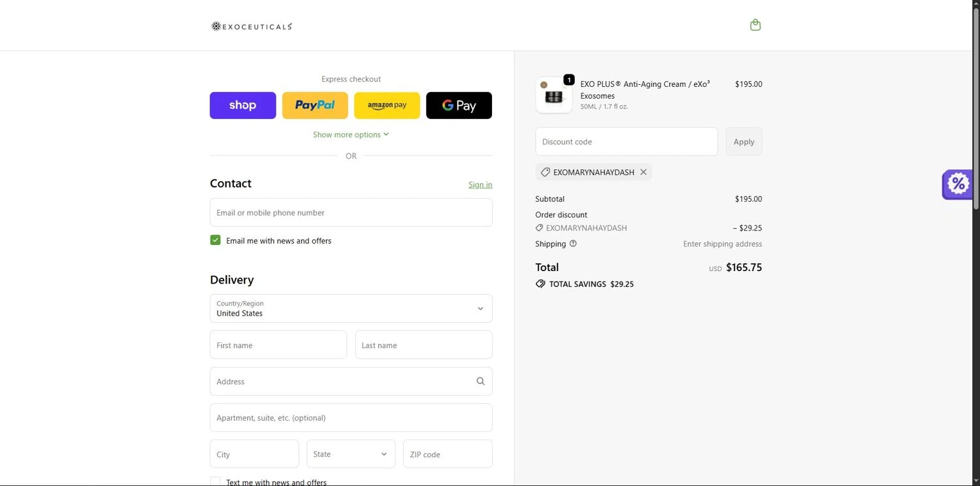Click the address search magnifier icon
Viewport: 980px width, 486px height.
(480, 381)
